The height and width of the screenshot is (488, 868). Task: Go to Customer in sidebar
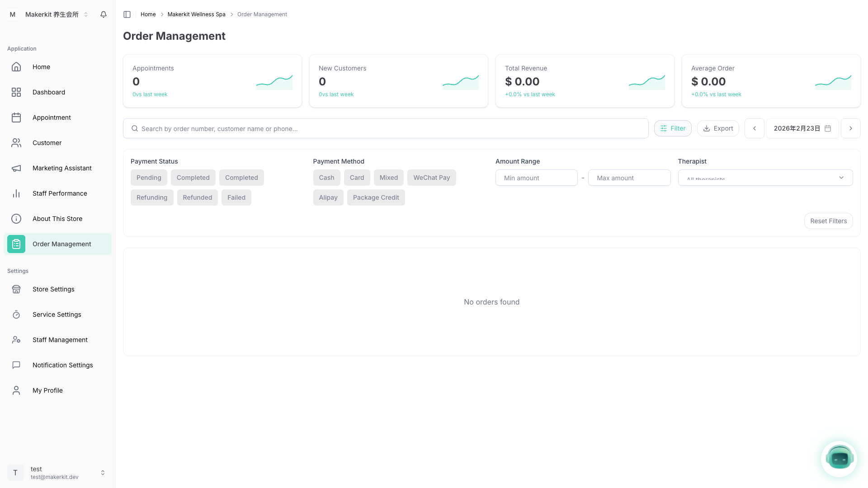click(47, 143)
